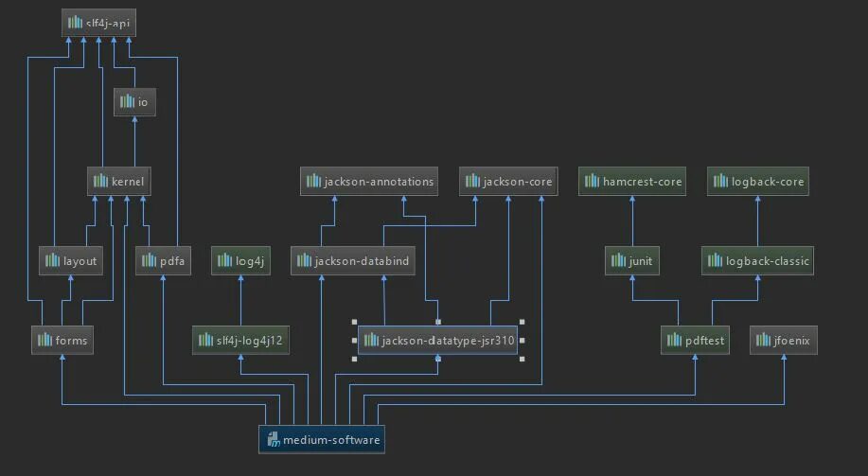868x476 pixels.
Task: Select the medium-software module node
Action: [x=322, y=439]
